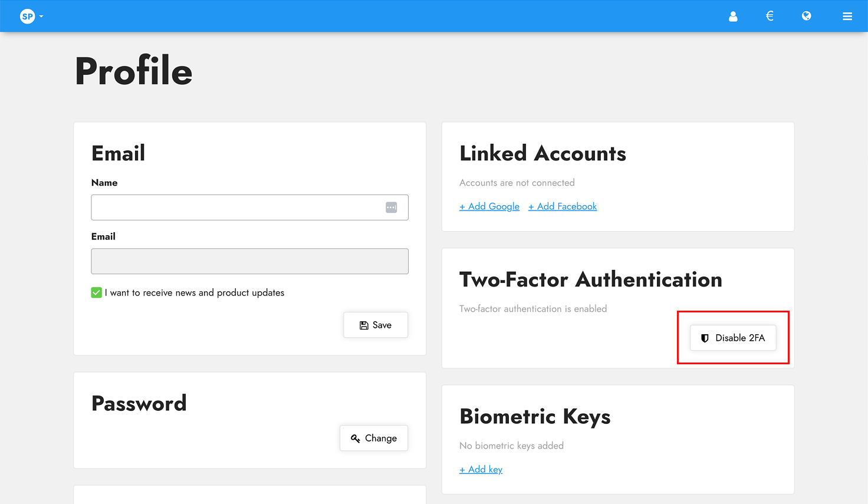Click + Add key under Biometric Keys
This screenshot has width=868, height=504.
point(481,469)
